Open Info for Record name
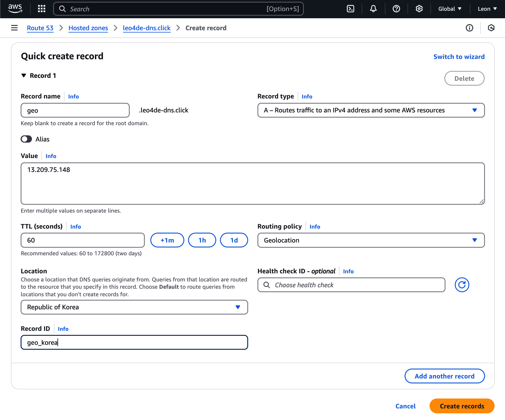 point(73,96)
